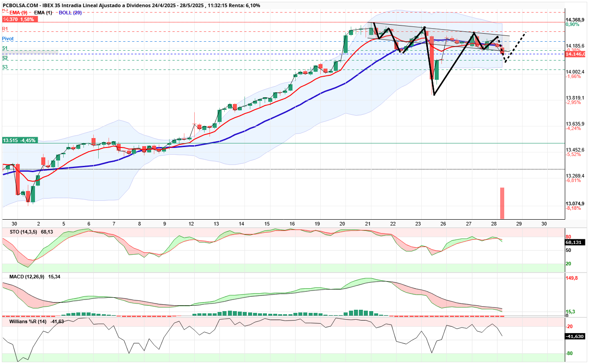Click the Williams -20 level label
The image size is (589, 364).
569,326
